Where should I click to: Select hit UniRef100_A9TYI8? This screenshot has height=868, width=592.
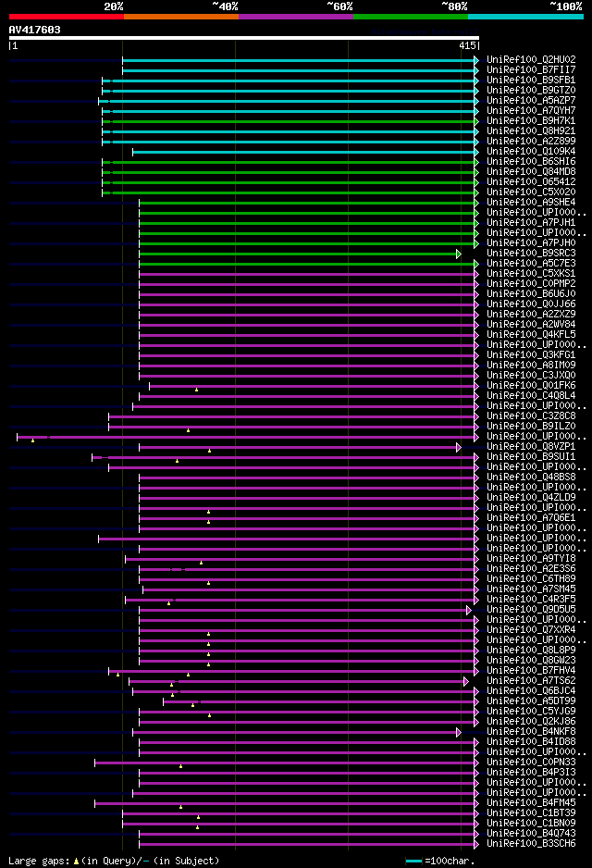pyautogui.click(x=531, y=559)
